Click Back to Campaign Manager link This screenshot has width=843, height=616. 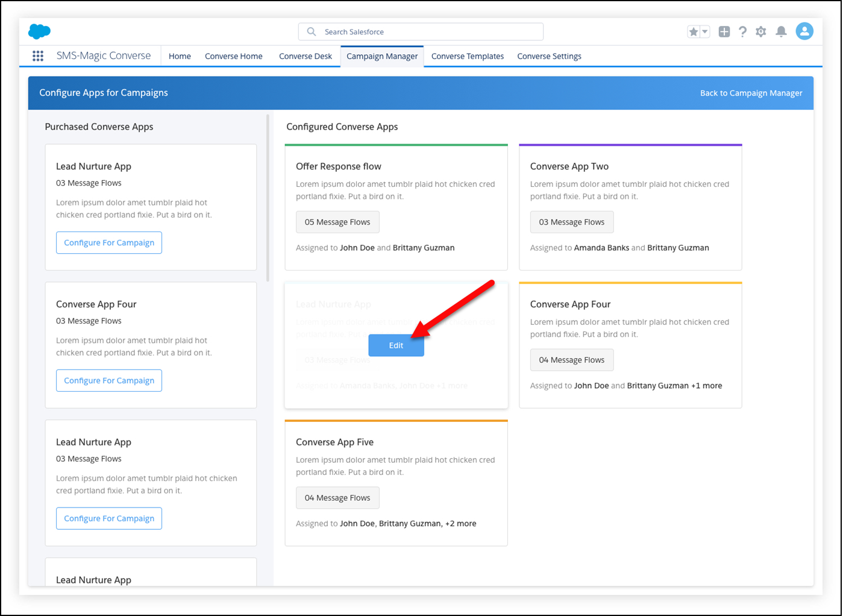pyautogui.click(x=751, y=93)
